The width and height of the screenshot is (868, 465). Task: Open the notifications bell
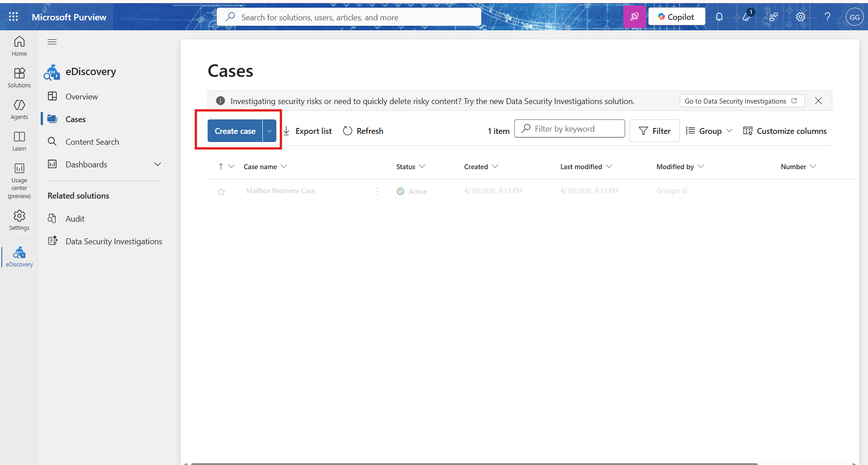click(x=719, y=17)
